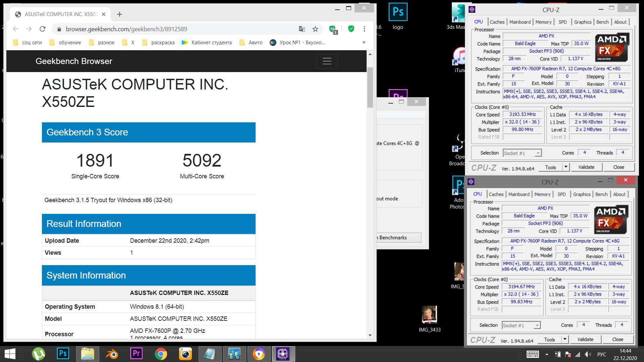The image size is (644, 362).
Task: Open the обучение bookmark folder
Action: 65,43
